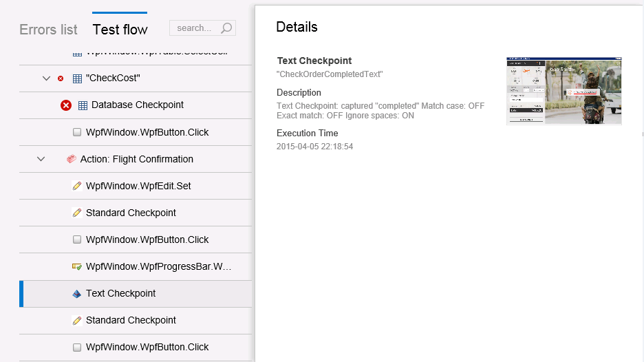This screenshot has height=362, width=644.
Task: Click the pencil icon of WpfWindow.WpfEdit.Set
Action: (77, 186)
